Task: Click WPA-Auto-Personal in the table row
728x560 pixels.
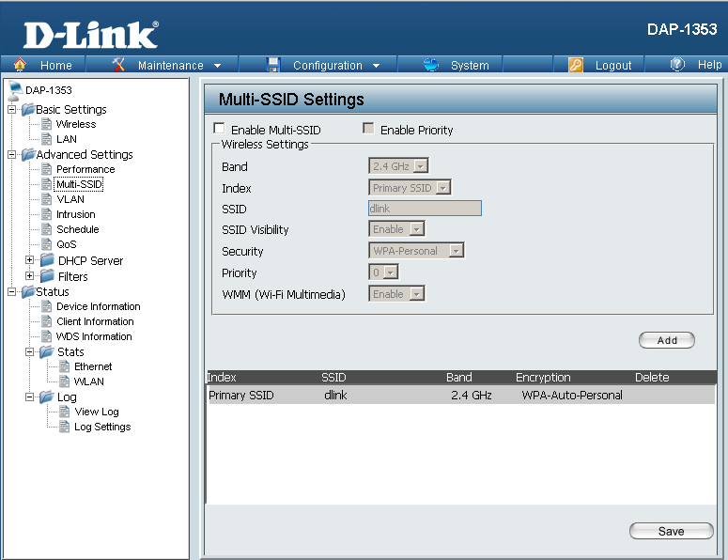Action: (572, 396)
